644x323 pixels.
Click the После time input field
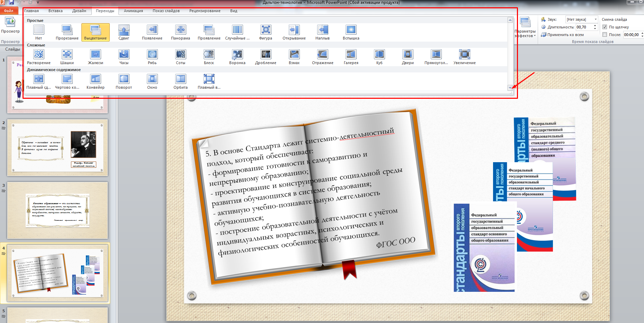click(x=632, y=35)
